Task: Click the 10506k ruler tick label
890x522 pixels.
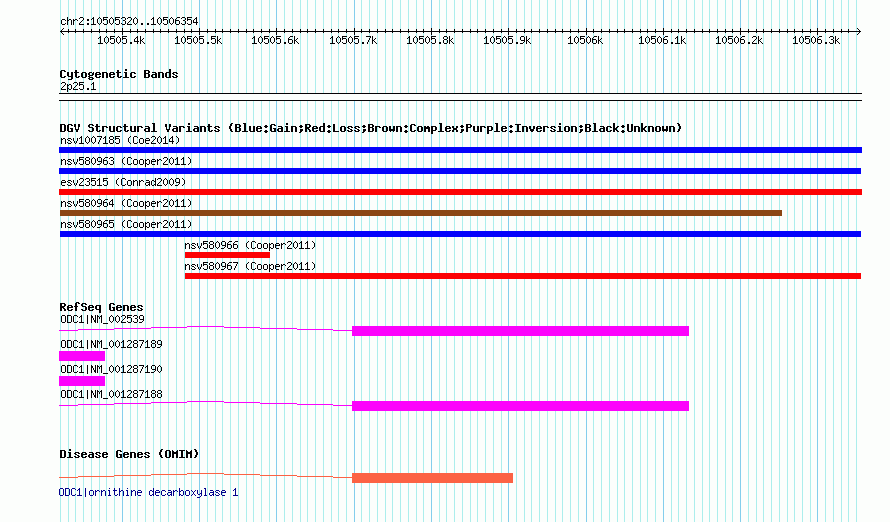Action: point(585,40)
